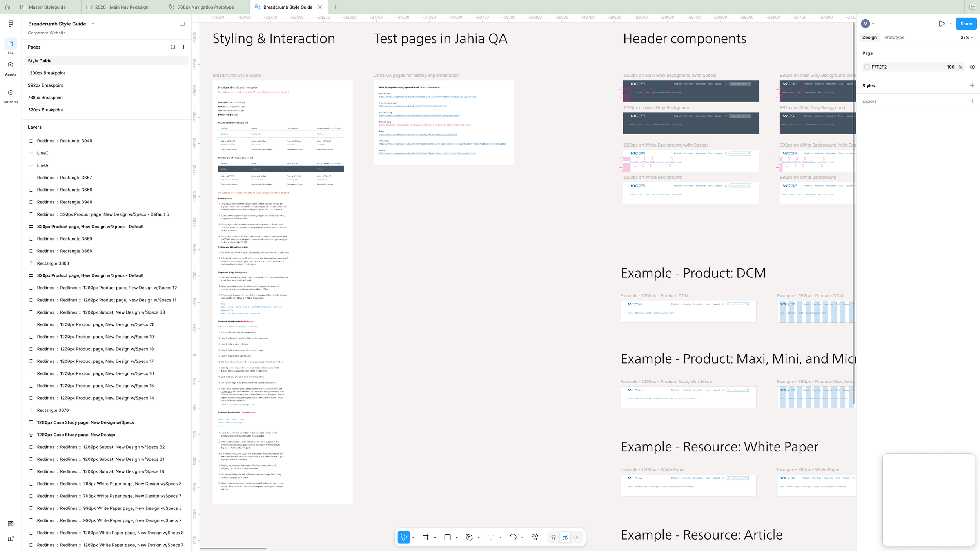This screenshot has width=980, height=551.
Task: Select the Pen tool
Action: pyautogui.click(x=469, y=537)
